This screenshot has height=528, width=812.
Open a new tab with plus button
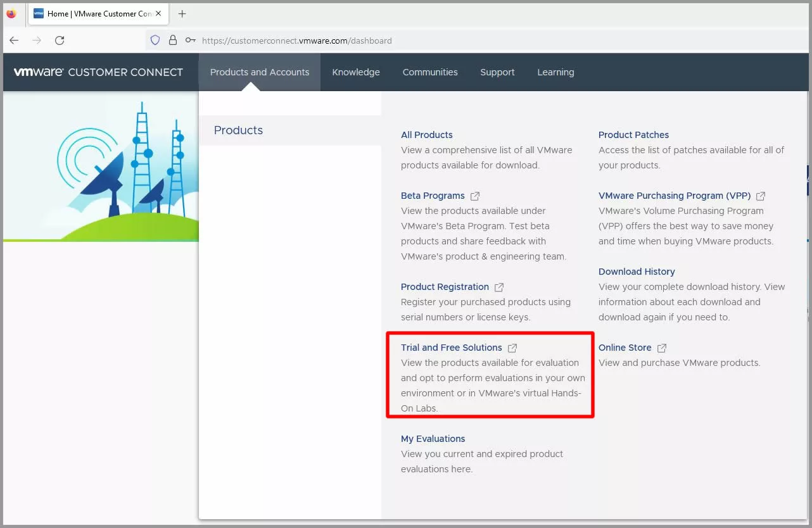pos(182,13)
